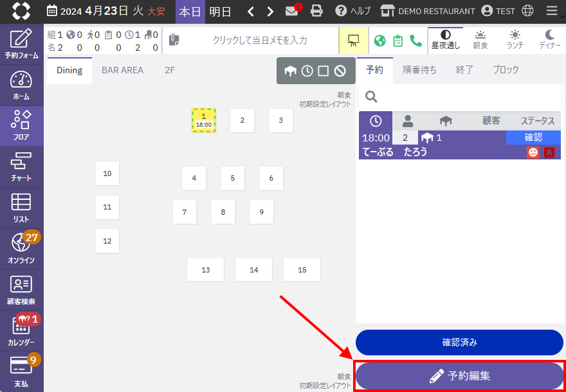Select yellow reserved table 1
The image size is (566, 392).
click(x=203, y=120)
